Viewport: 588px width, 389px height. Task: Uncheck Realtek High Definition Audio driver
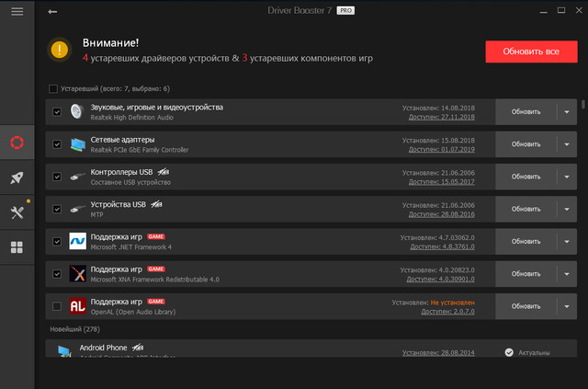pos(58,112)
